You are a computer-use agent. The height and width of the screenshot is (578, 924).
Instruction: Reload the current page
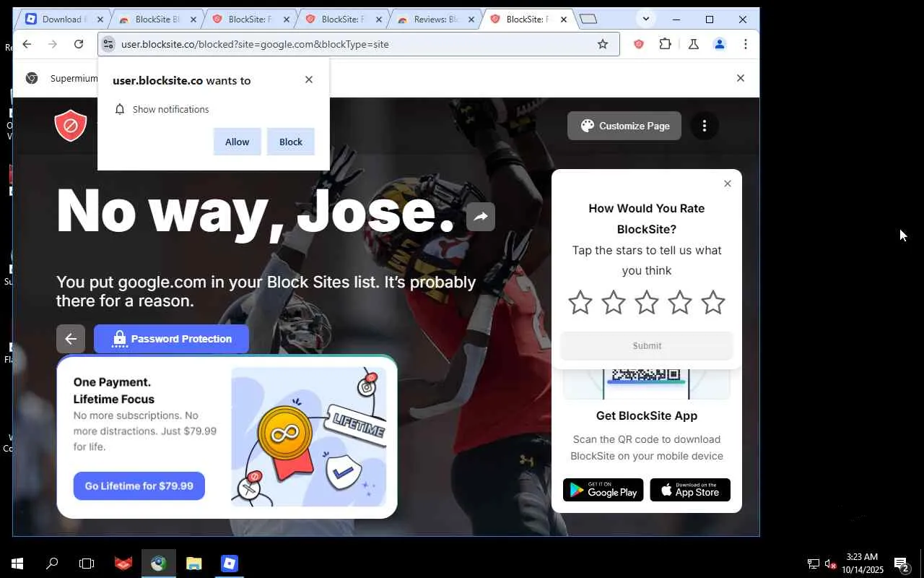(79, 44)
